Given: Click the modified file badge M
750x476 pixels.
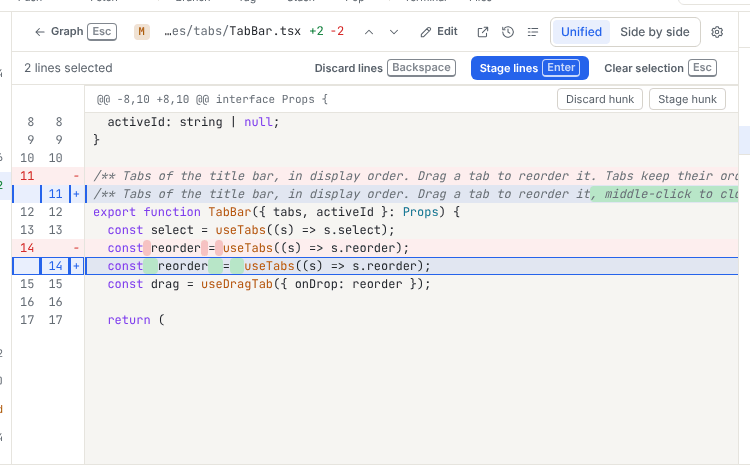Looking at the screenshot, I should pos(142,32).
